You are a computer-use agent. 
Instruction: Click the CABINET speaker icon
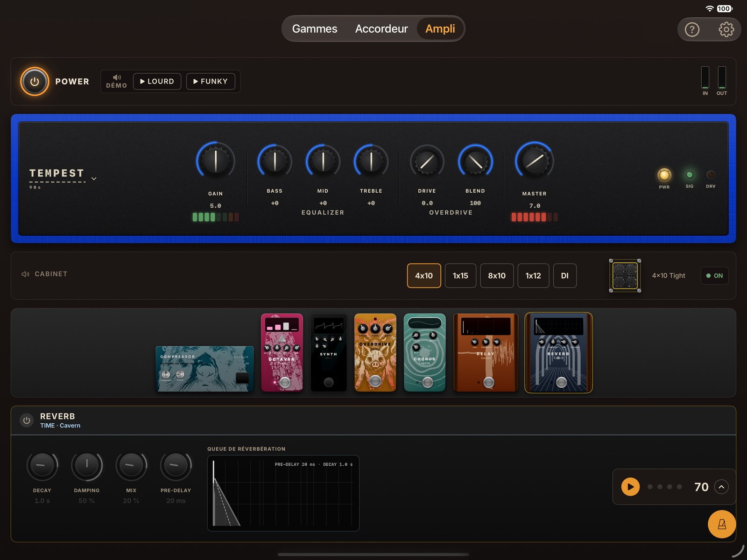[25, 274]
